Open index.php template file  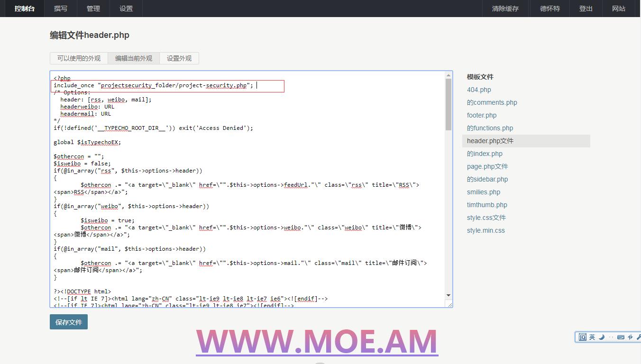[485, 154]
